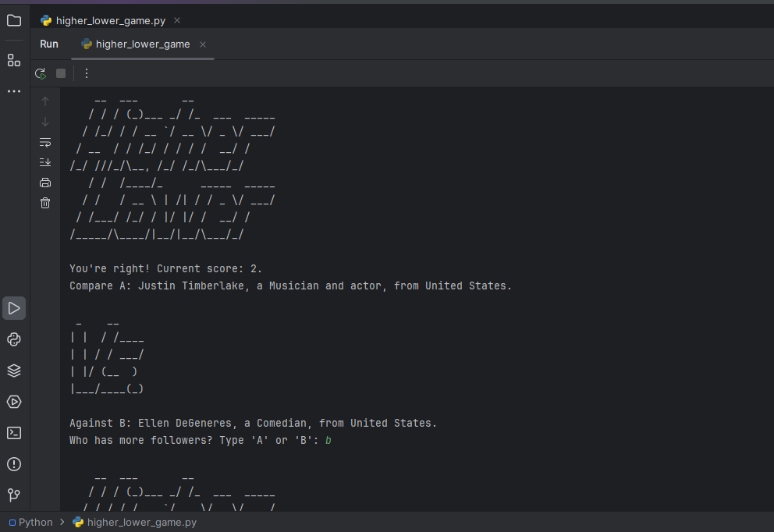The height and width of the screenshot is (532, 774).
Task: Open the Run tool window
Action: 14,308
